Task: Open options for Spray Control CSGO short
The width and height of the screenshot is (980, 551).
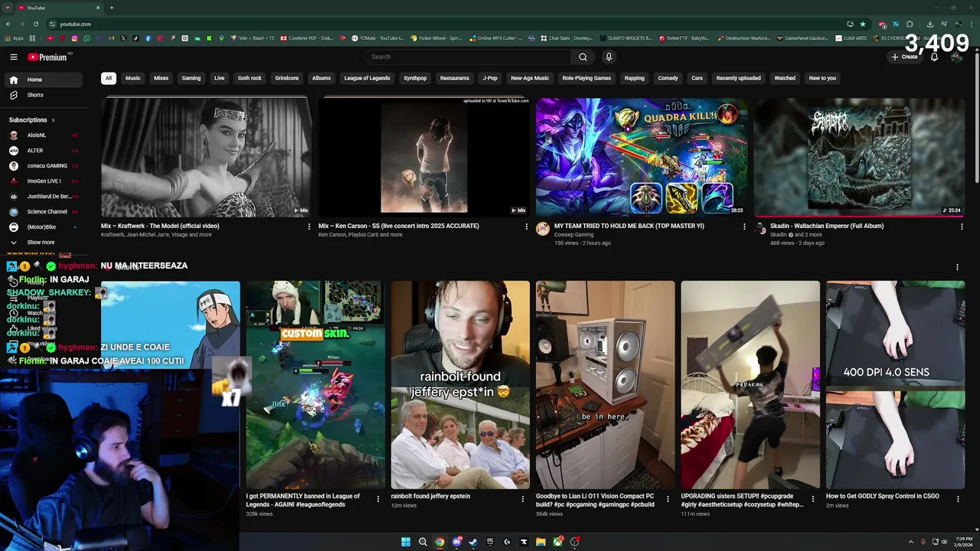Action: pos(958,499)
